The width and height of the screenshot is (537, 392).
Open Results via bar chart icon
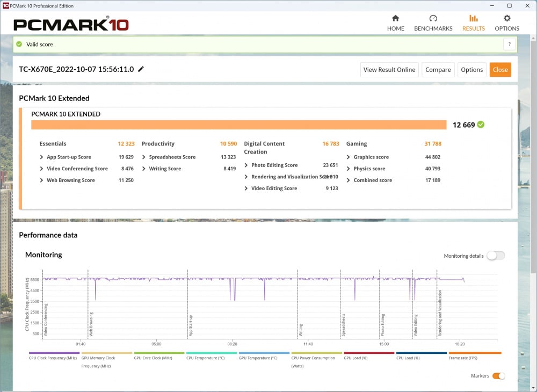pos(473,18)
